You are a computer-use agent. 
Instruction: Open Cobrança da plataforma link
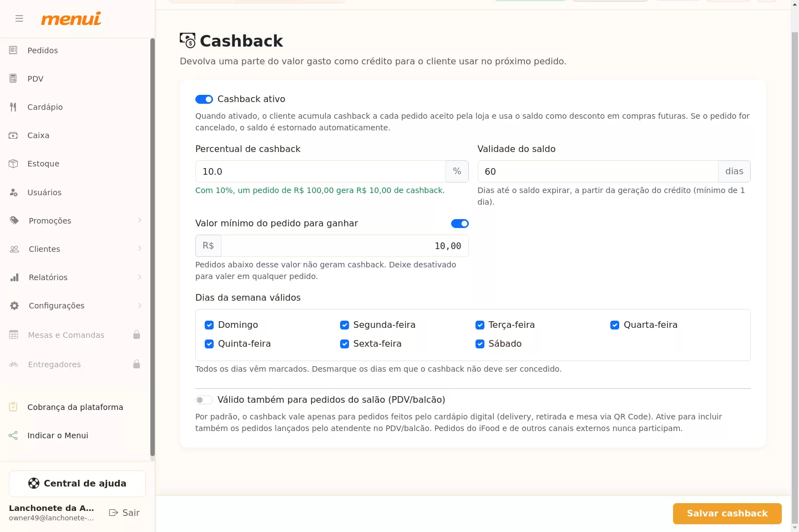pos(75,407)
